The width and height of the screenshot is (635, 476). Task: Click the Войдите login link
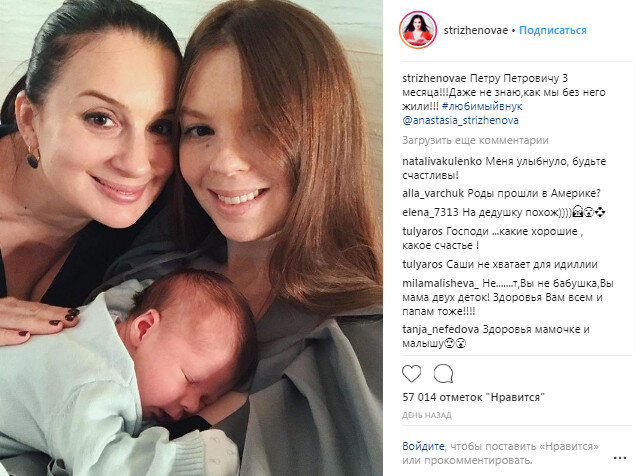tap(423, 446)
